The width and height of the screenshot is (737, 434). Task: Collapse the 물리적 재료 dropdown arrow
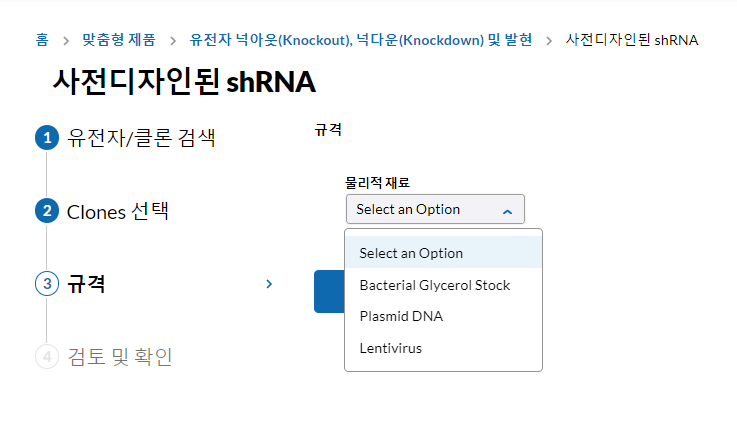tap(507, 210)
